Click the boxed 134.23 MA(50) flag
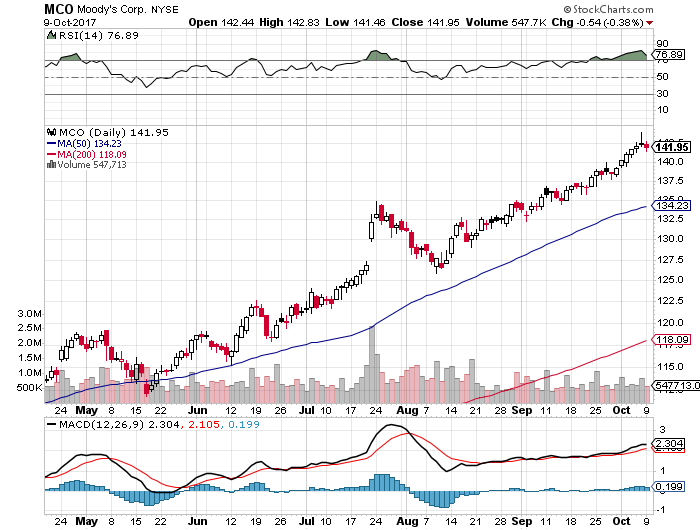 (672, 205)
